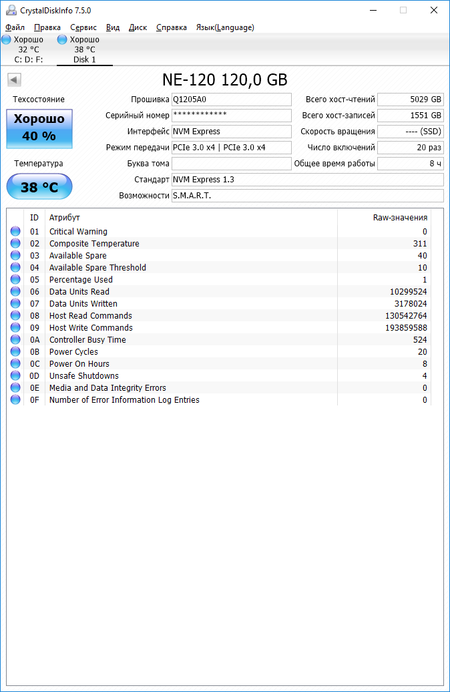
Task: Click the blue orb of the Disk 1 tab
Action: [x=62, y=40]
